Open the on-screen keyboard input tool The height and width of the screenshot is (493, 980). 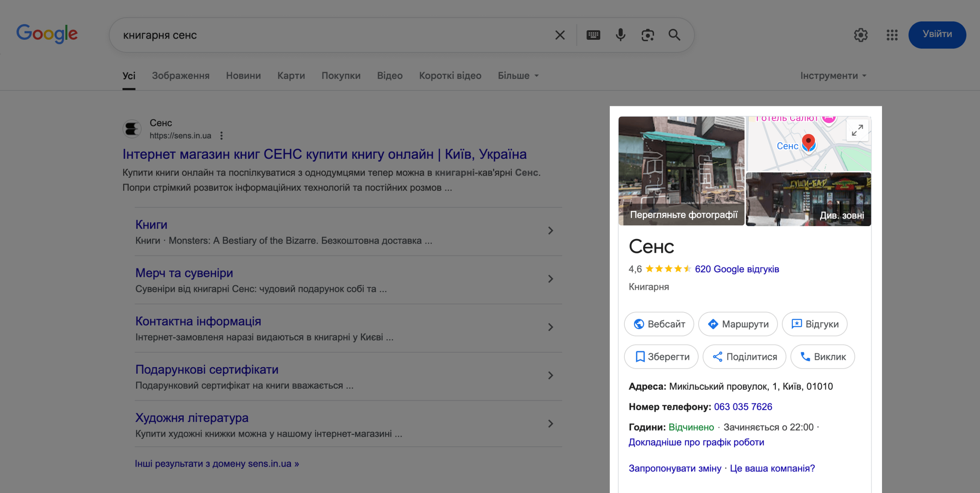[593, 35]
